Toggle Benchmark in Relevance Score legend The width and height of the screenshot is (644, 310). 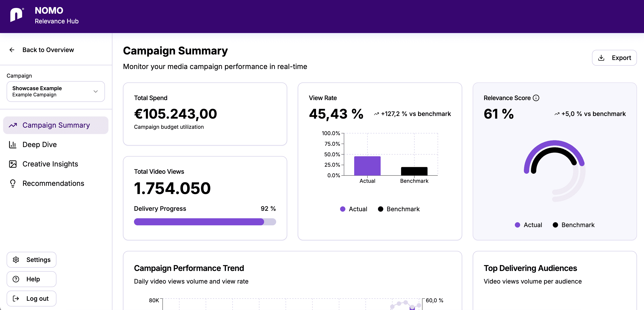click(x=573, y=225)
